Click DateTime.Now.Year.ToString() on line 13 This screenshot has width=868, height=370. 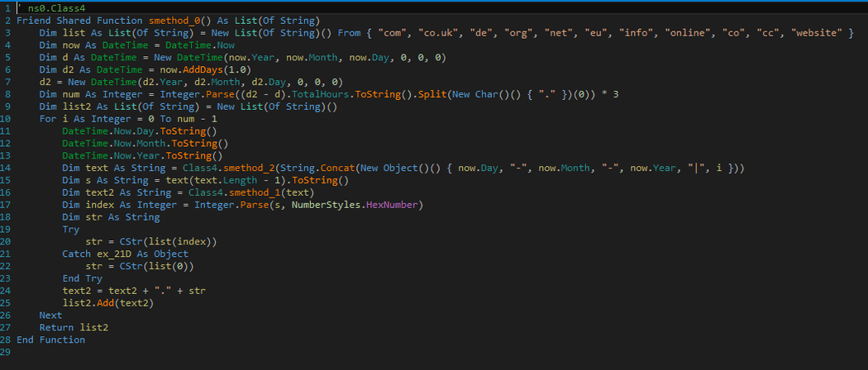point(143,155)
